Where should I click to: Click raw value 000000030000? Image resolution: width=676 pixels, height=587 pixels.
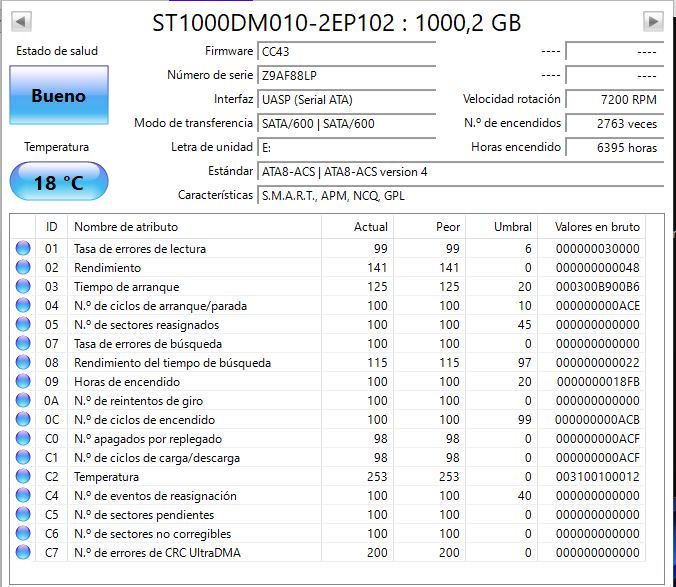pos(598,249)
